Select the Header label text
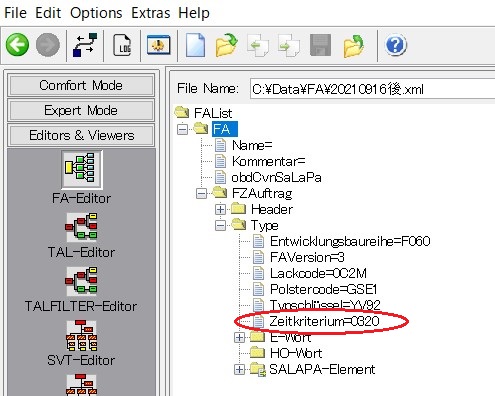The width and height of the screenshot is (495, 396). pos(272,209)
